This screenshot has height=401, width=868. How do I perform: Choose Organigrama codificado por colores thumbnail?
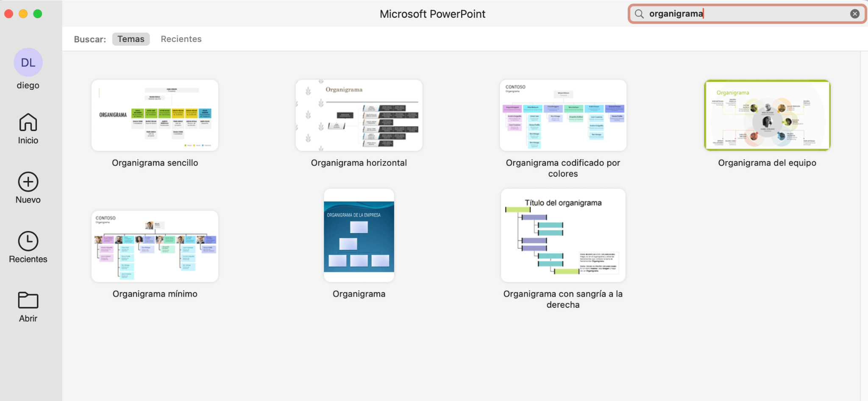(x=563, y=115)
